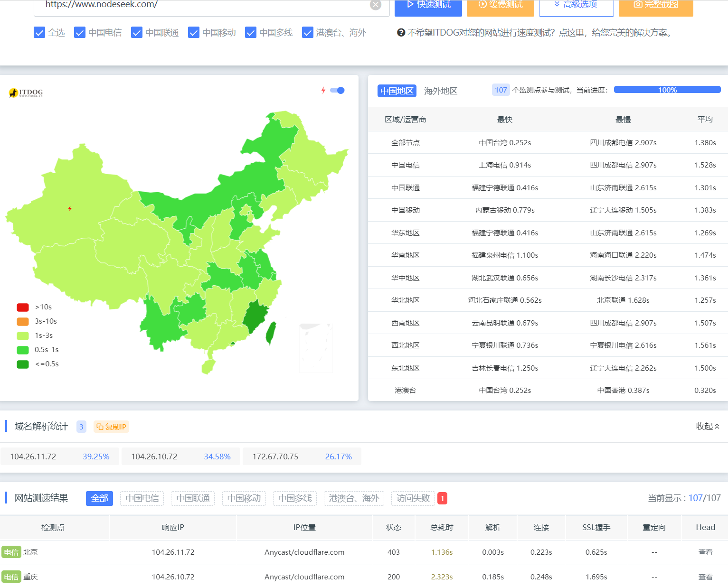Image resolution: width=728 pixels, height=587 pixels.
Task: Clear the URL field with the X icon
Action: (375, 5)
